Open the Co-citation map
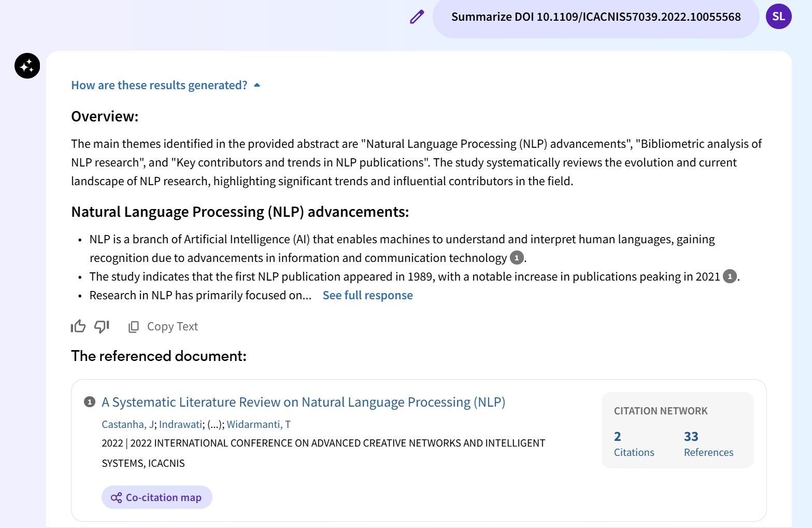Viewport: 812px width, 528px height. [x=157, y=497]
